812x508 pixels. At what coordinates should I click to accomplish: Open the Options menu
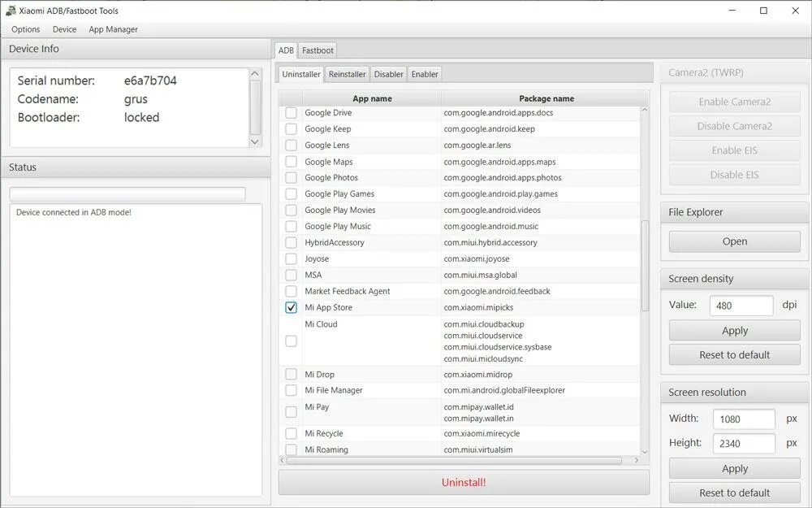tap(25, 29)
